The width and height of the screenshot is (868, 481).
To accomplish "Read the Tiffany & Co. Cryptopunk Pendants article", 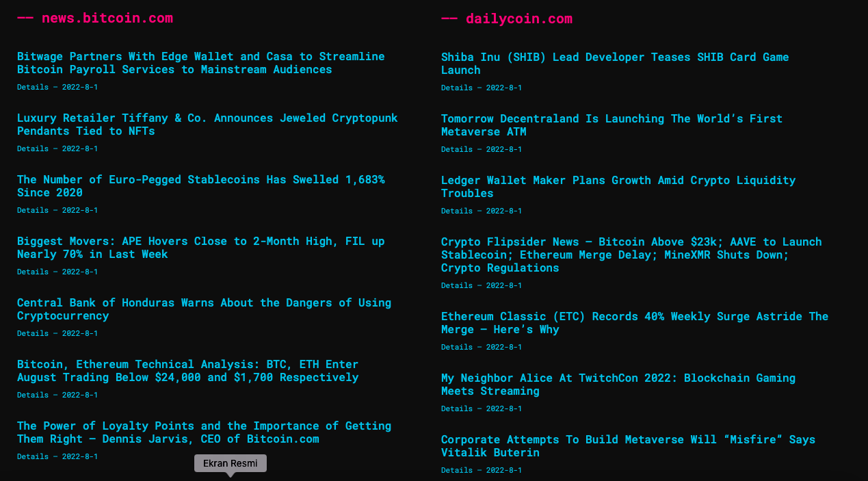I will [207, 125].
